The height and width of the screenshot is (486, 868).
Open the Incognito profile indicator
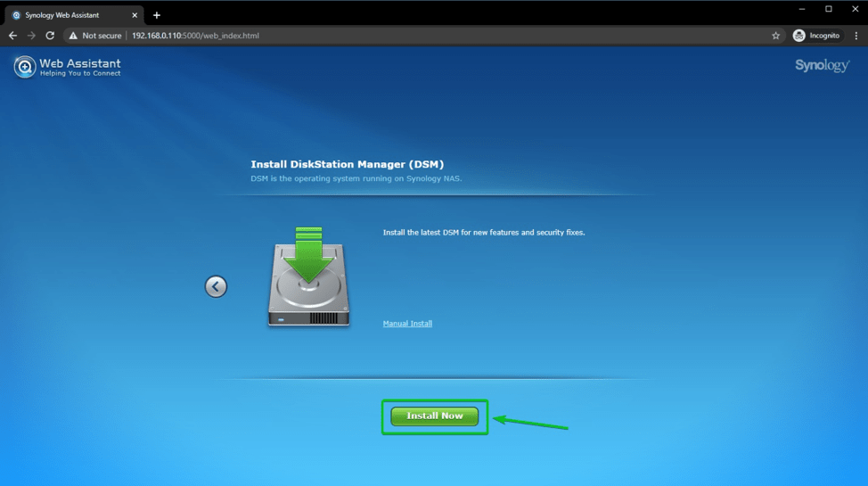(817, 36)
